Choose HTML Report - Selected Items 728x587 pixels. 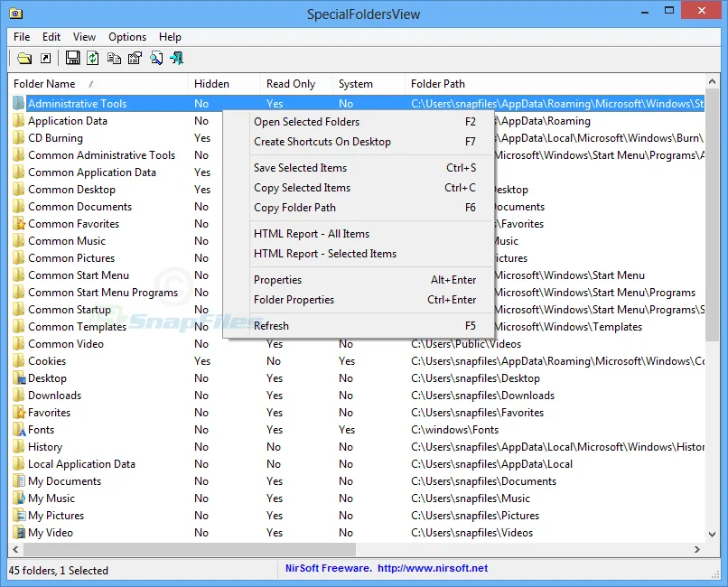click(358, 254)
